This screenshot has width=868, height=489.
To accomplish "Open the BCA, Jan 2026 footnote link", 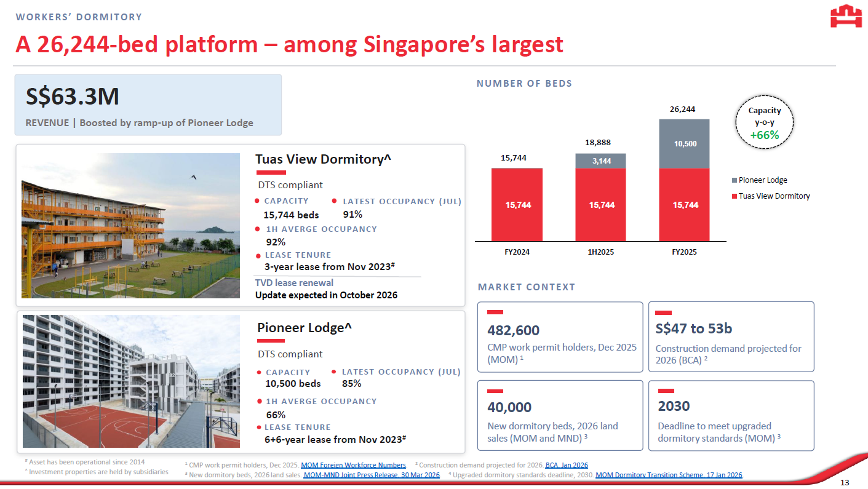I will coord(567,465).
